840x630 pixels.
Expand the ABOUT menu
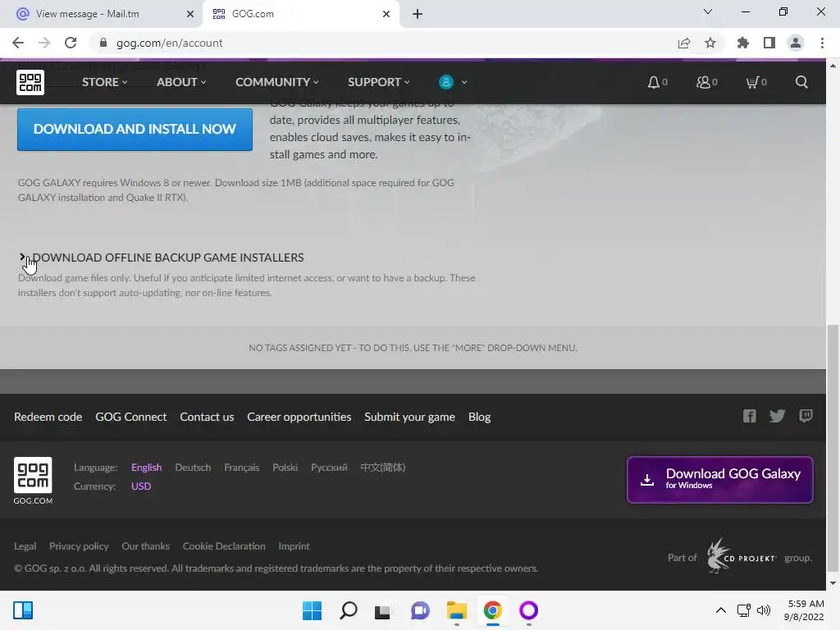coord(181,82)
